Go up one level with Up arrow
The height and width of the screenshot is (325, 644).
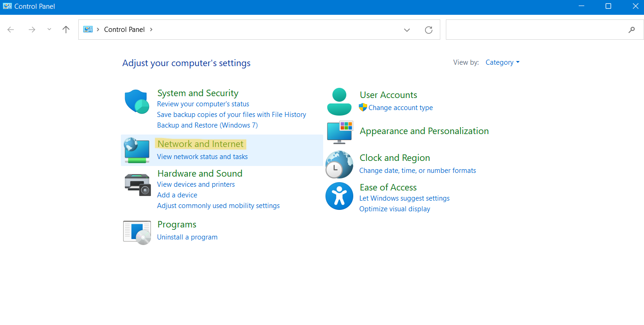coord(66,30)
